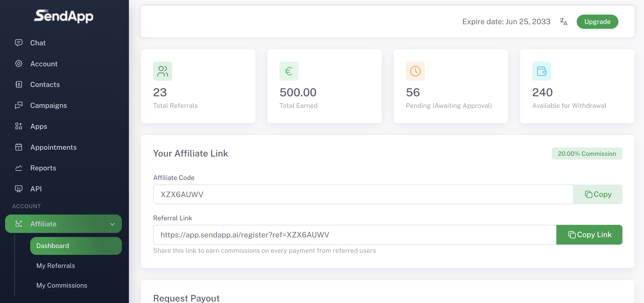Click the Apps grid icon
Viewport: 644px width, 303px height.
[x=19, y=126]
